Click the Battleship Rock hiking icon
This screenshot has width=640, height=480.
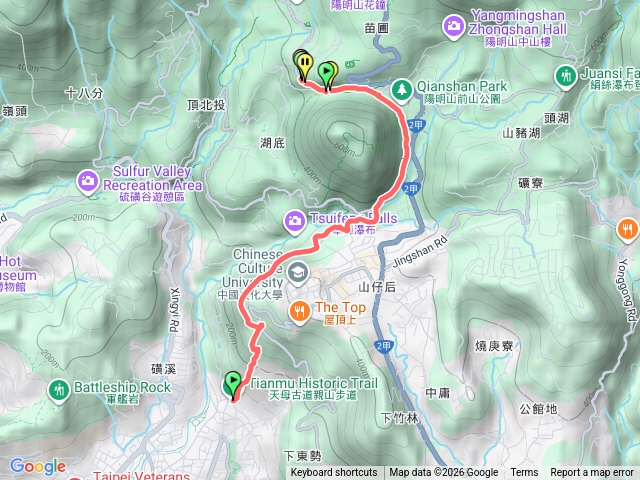point(58,391)
